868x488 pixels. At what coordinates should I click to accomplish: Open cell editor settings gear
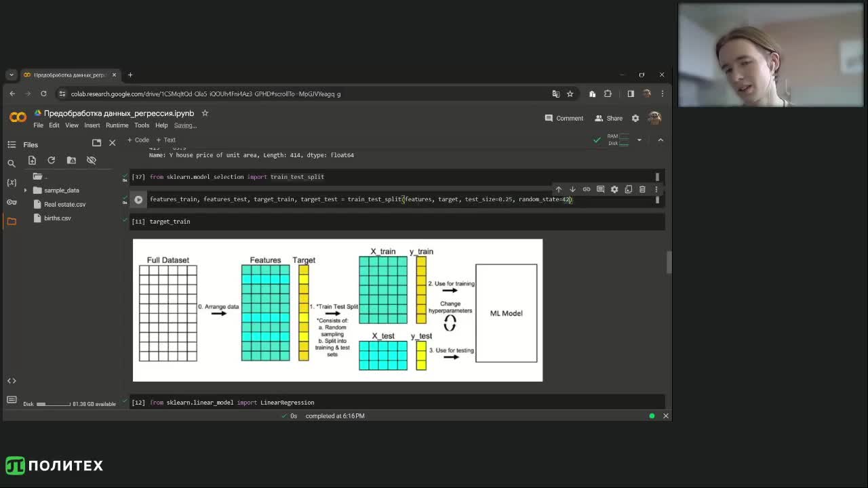point(614,189)
